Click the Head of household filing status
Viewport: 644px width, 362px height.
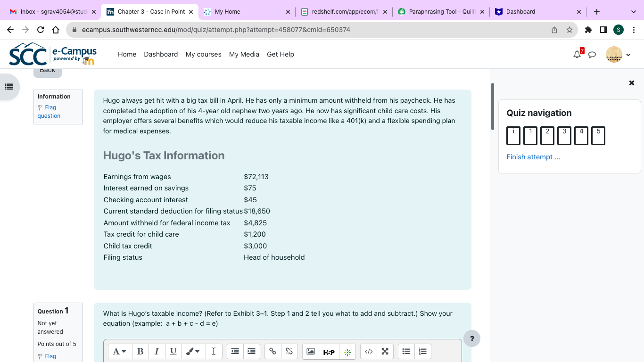(274, 257)
